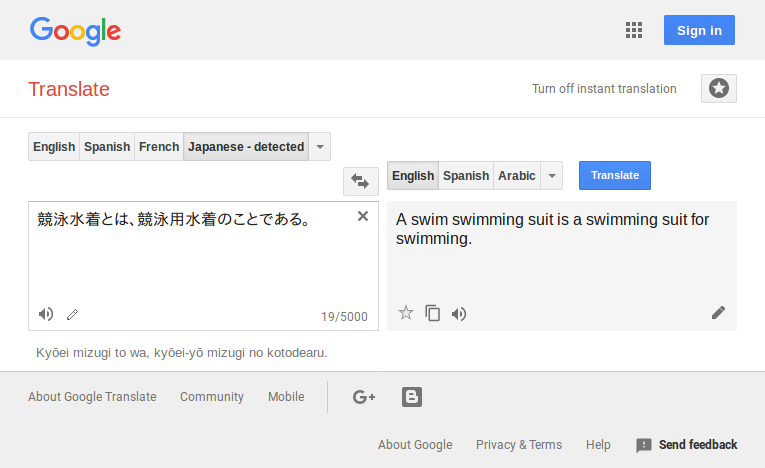Swap source and target languages

coord(361,181)
